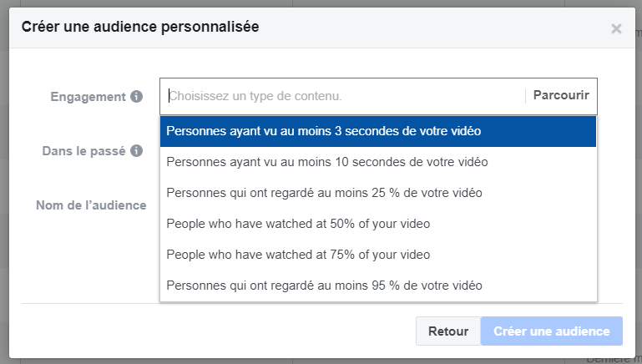Click the 'Créer une audience personnalisée' dialog title

coord(140,27)
